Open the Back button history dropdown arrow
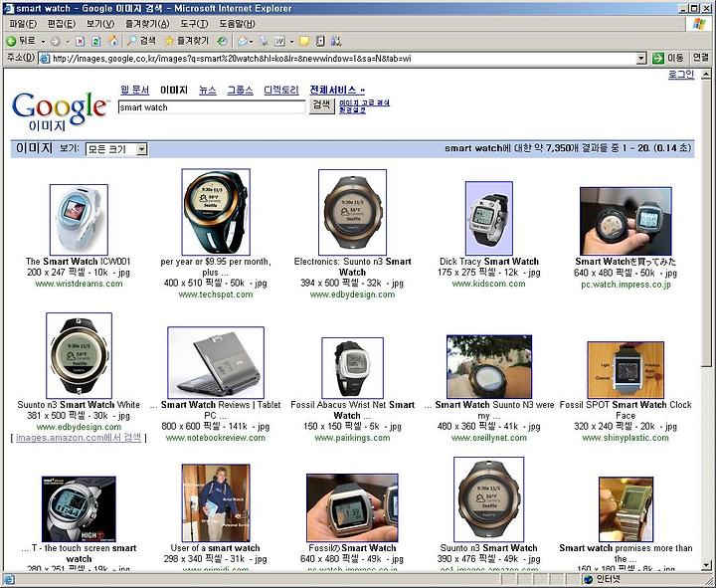 tap(43, 42)
